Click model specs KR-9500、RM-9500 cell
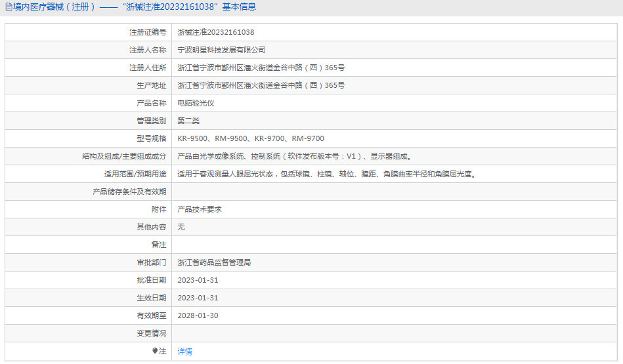Viewport: 623px width, 364px height. tap(250, 138)
